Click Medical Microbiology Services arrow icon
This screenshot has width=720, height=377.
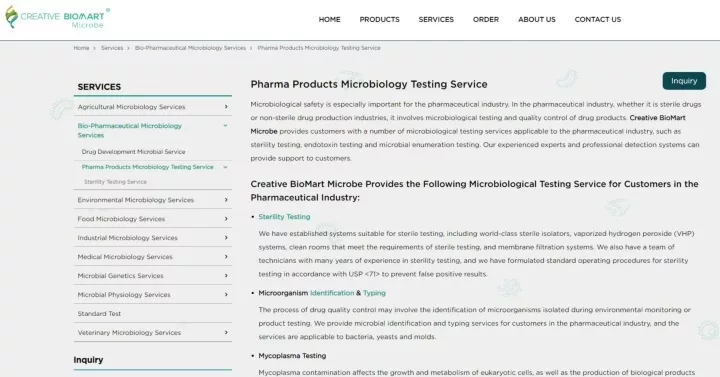pos(226,257)
